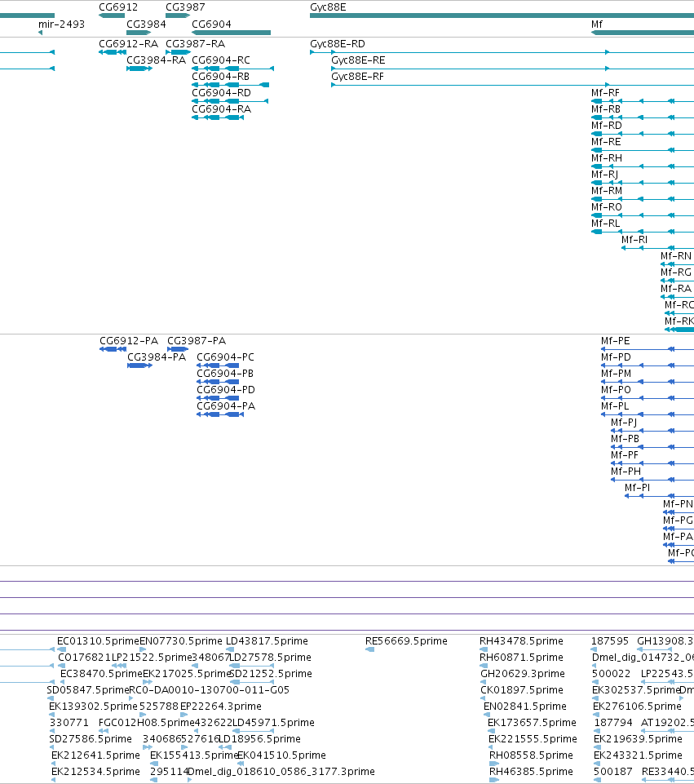This screenshot has width=694, height=784.
Task: Select protein Mf-PJ
Action: pyautogui.click(x=624, y=423)
